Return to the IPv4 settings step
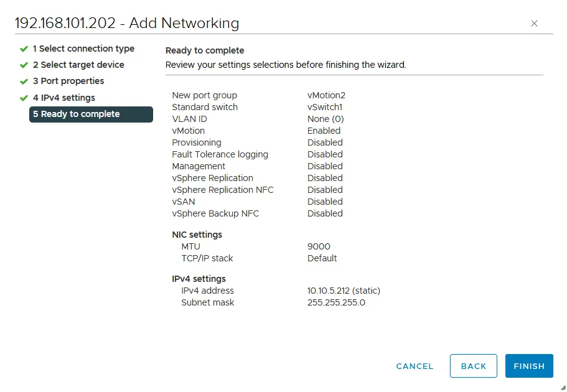Screen dimensions: 567x392 pos(64,97)
